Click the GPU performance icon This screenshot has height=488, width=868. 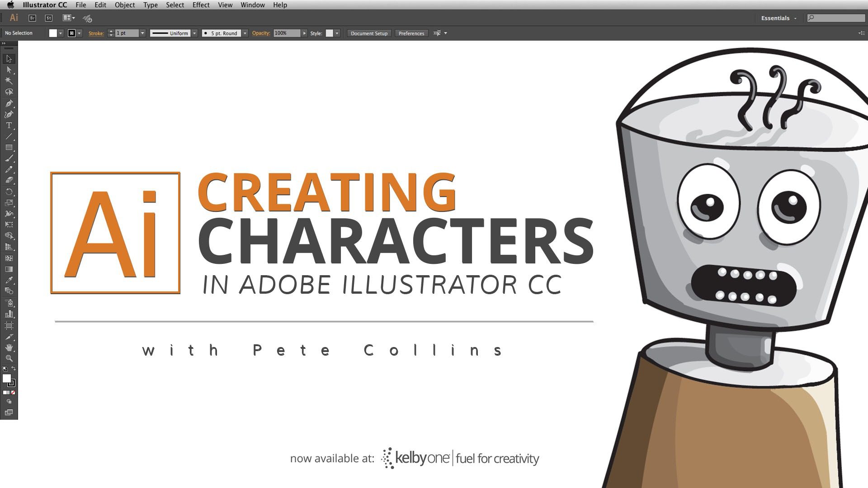[x=88, y=19]
